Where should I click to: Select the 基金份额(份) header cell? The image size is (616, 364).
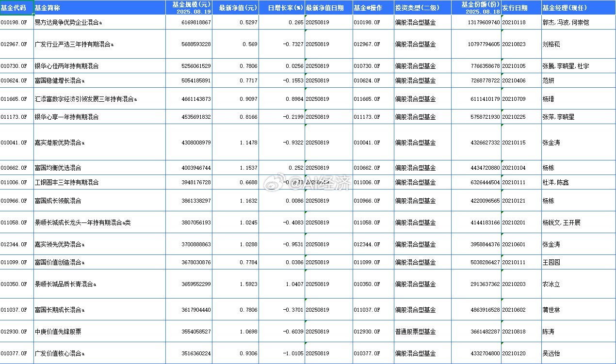coord(476,8)
